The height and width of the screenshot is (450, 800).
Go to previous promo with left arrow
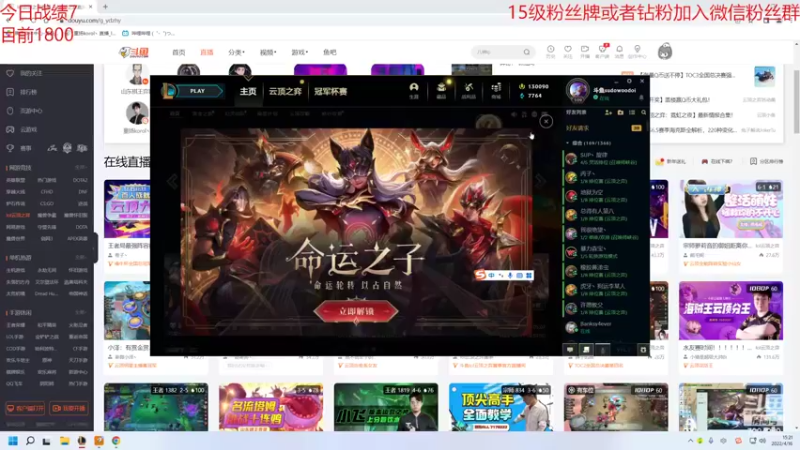point(172,181)
